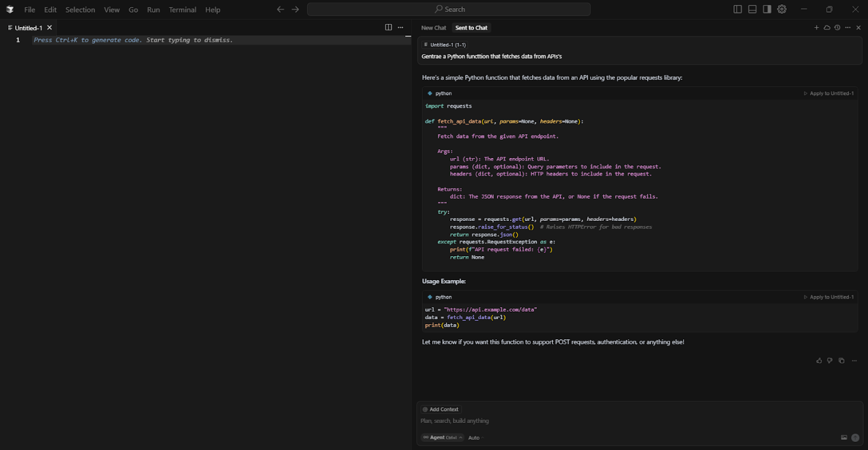Start a new chat with the plus icon

pyautogui.click(x=816, y=28)
